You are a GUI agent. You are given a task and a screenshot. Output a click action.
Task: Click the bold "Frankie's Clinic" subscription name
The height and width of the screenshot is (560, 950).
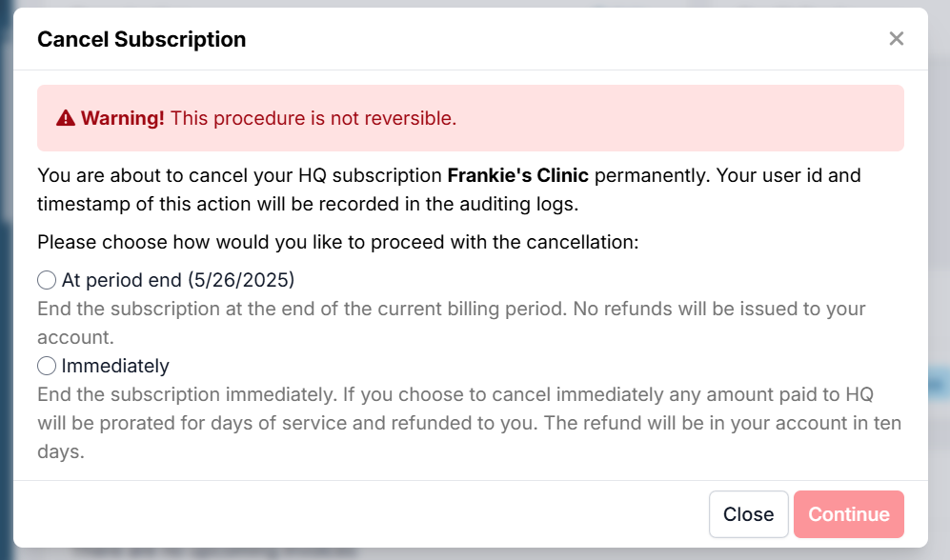[518, 175]
